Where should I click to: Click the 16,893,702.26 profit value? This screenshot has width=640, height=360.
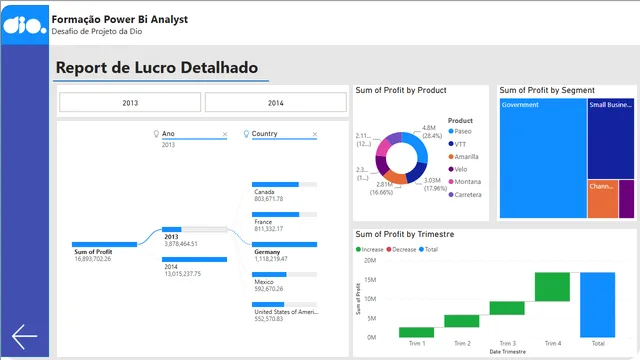click(93, 259)
